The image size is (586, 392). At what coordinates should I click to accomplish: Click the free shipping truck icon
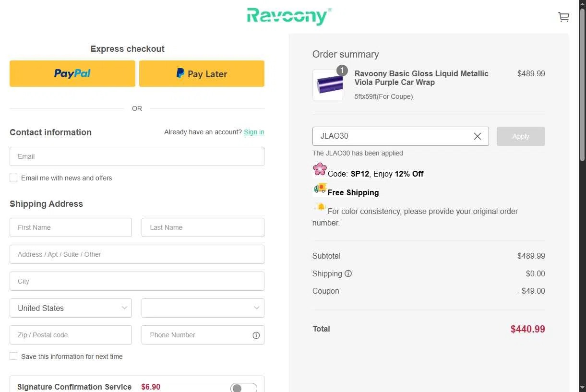[x=320, y=188]
